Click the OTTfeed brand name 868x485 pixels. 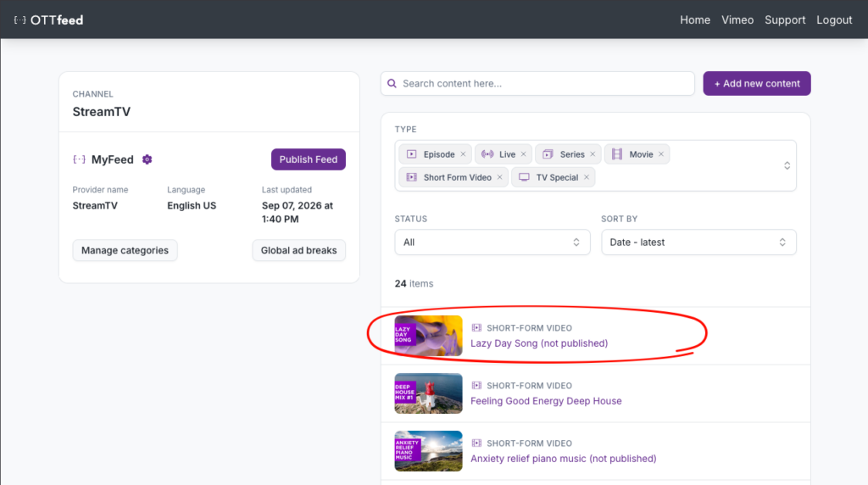[x=57, y=20]
